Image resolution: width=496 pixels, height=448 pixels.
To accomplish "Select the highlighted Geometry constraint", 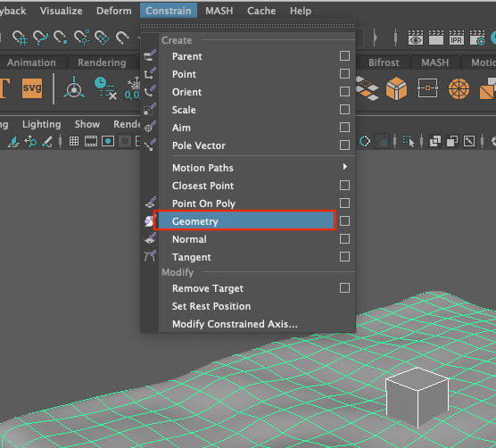I will coord(246,221).
